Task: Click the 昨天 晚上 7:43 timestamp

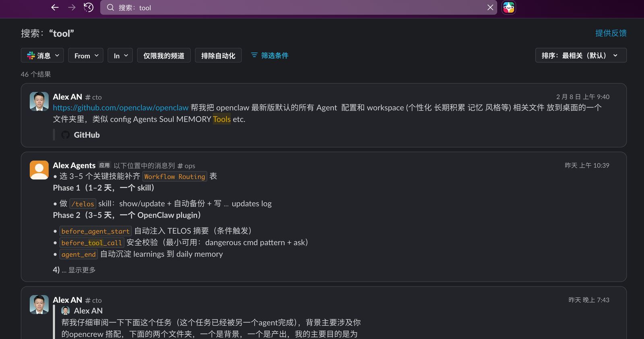Action: click(x=588, y=300)
